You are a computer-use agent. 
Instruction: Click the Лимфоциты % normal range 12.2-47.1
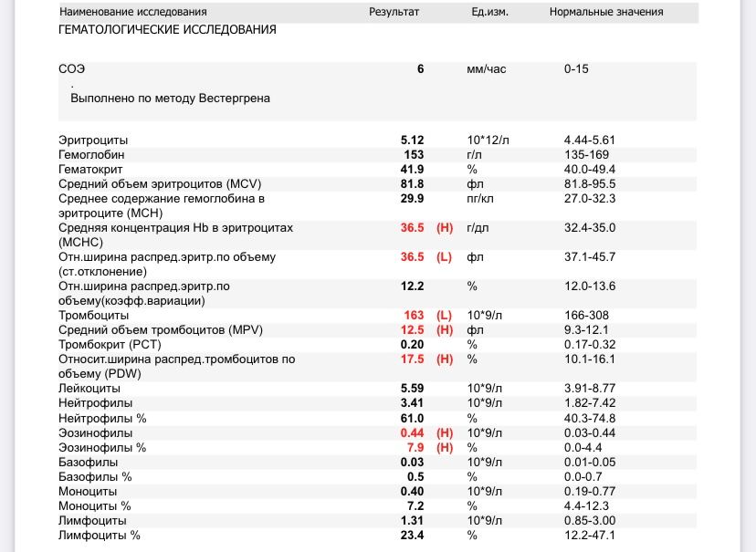590,536
